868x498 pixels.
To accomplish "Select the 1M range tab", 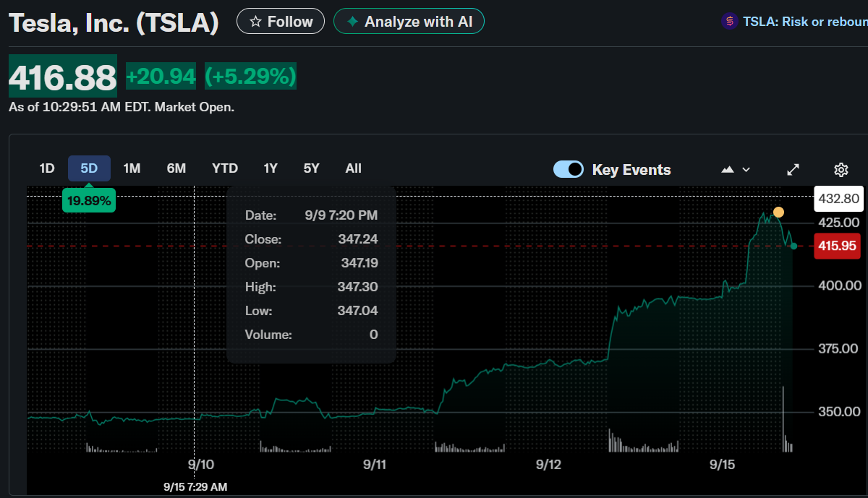I will tap(132, 168).
